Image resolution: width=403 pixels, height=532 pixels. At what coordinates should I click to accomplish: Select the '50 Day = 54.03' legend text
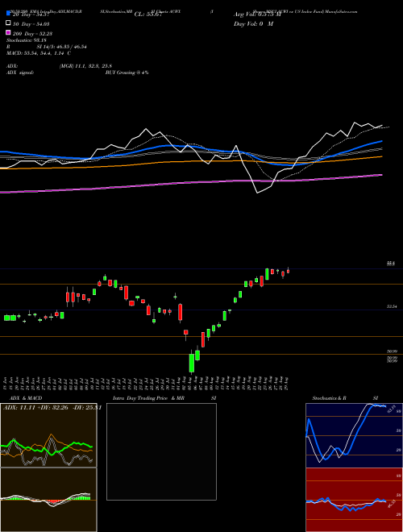tap(31, 24)
